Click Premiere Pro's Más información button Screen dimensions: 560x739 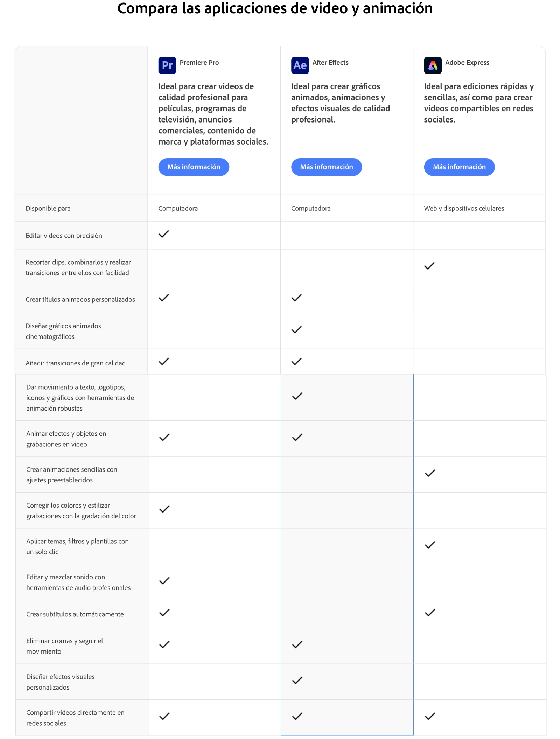point(194,167)
